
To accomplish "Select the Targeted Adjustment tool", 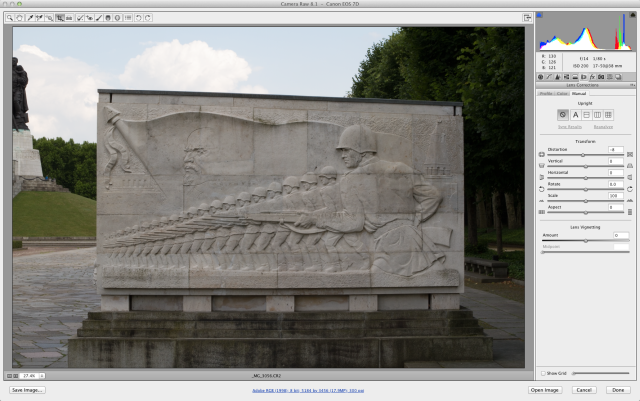I will [x=49, y=18].
